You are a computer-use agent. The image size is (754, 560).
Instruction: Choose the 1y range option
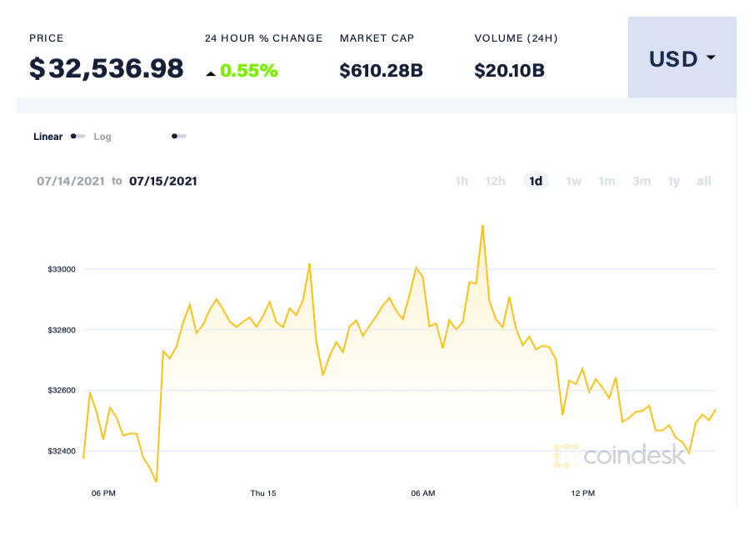[x=674, y=181]
